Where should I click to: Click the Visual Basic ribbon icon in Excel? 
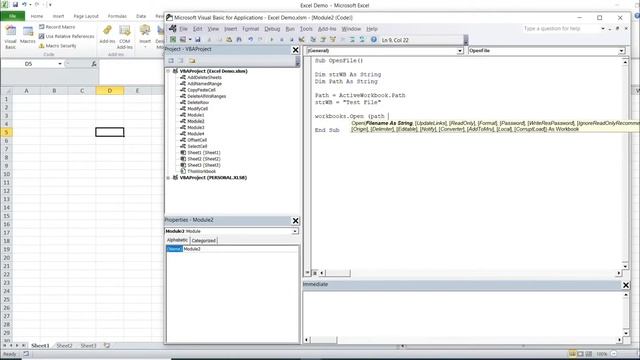[x=10, y=37]
